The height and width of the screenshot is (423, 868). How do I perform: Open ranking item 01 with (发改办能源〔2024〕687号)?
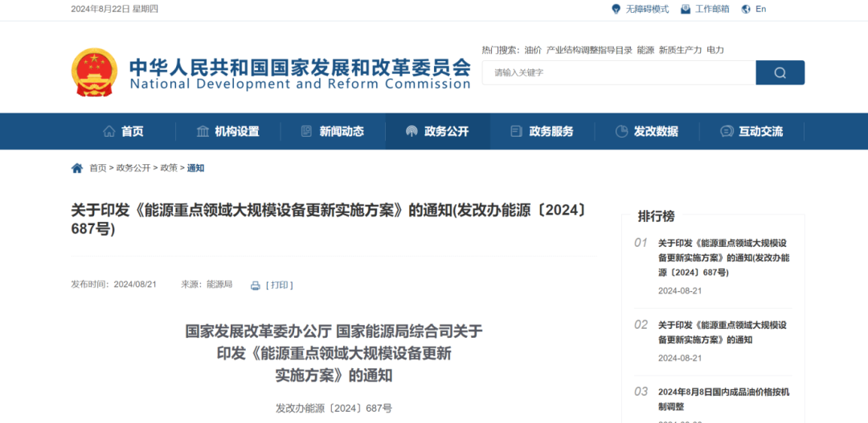coord(723,258)
